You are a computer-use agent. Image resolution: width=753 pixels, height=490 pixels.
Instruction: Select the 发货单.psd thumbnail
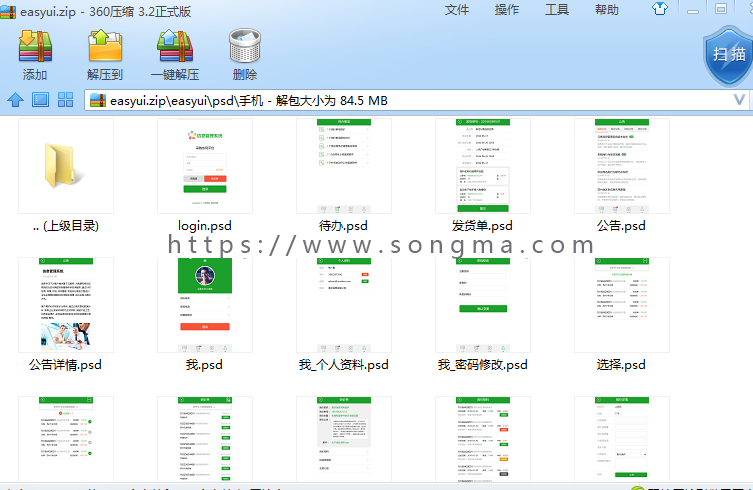click(483, 166)
